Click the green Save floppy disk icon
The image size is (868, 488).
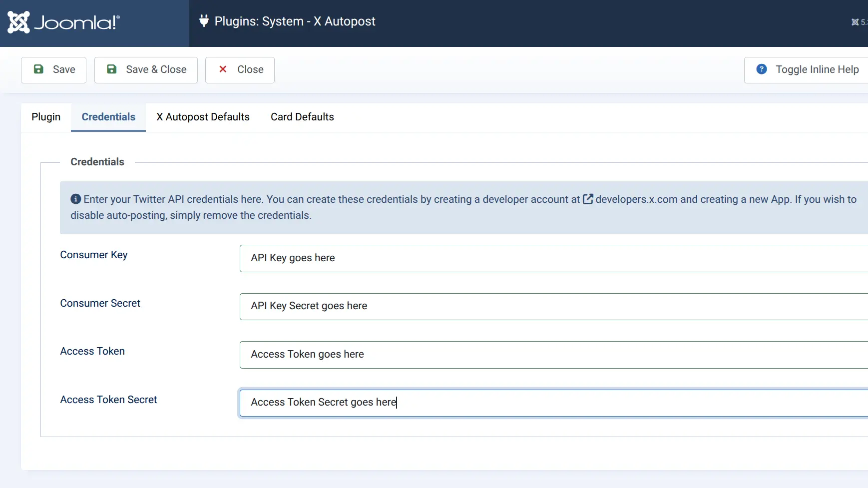coord(38,69)
